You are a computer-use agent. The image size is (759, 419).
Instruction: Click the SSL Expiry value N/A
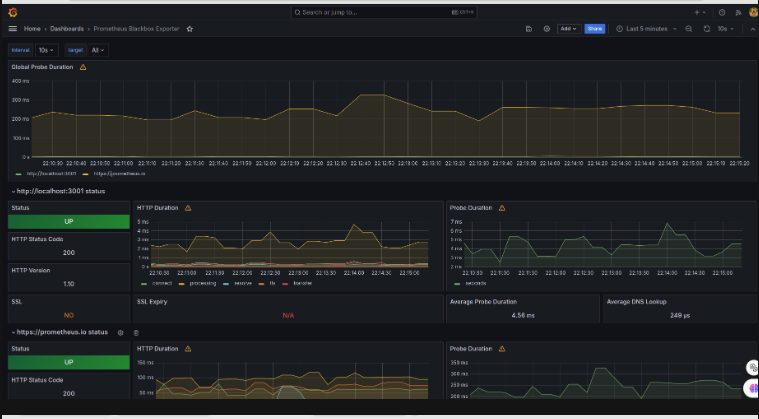(288, 315)
